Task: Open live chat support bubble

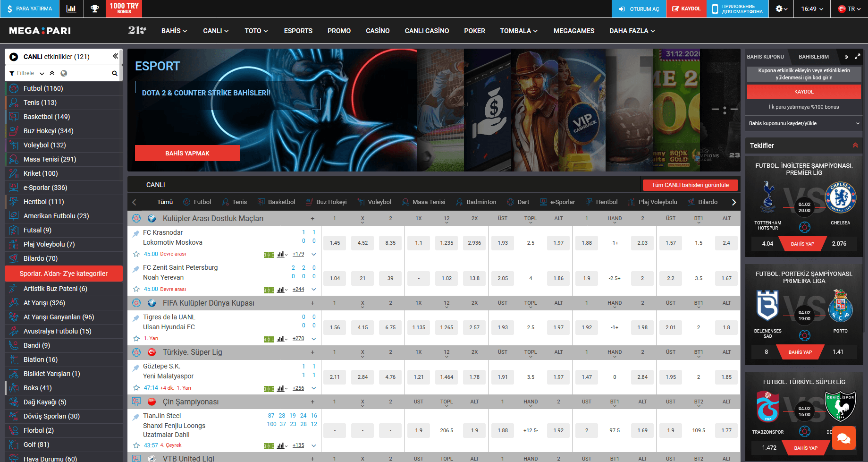Action: [843, 438]
